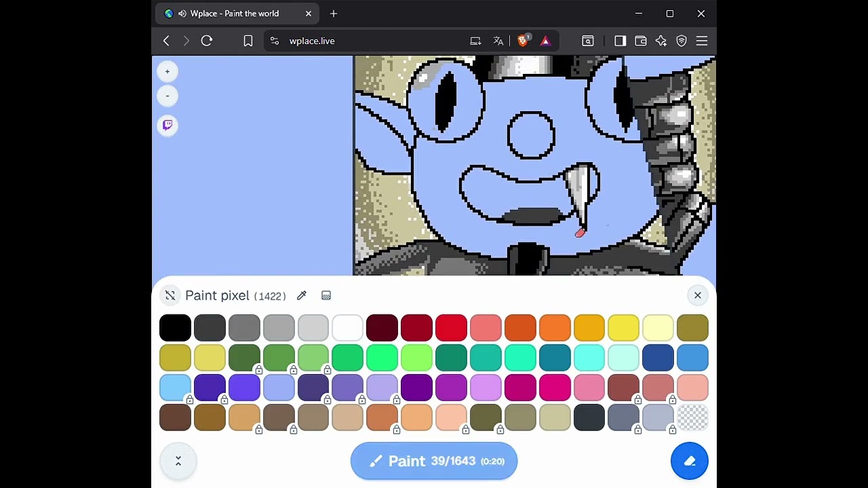868x488 pixels.
Task: Mute the tab audio speaker icon
Action: pos(182,14)
